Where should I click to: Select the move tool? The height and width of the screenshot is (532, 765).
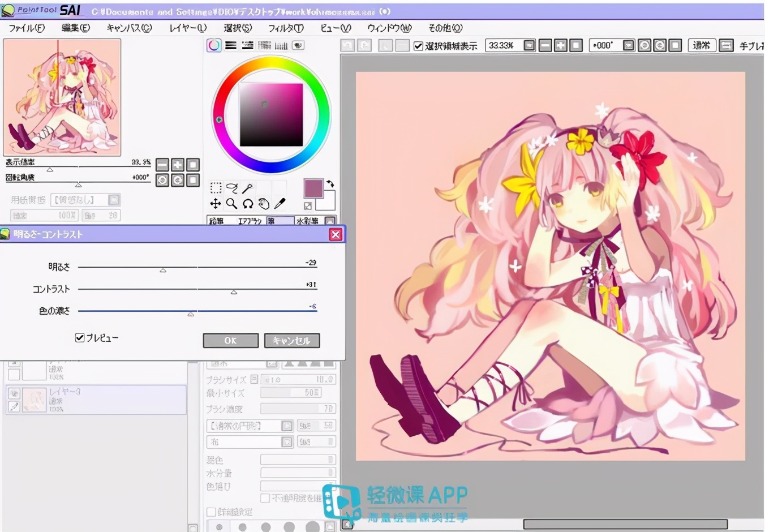point(216,204)
